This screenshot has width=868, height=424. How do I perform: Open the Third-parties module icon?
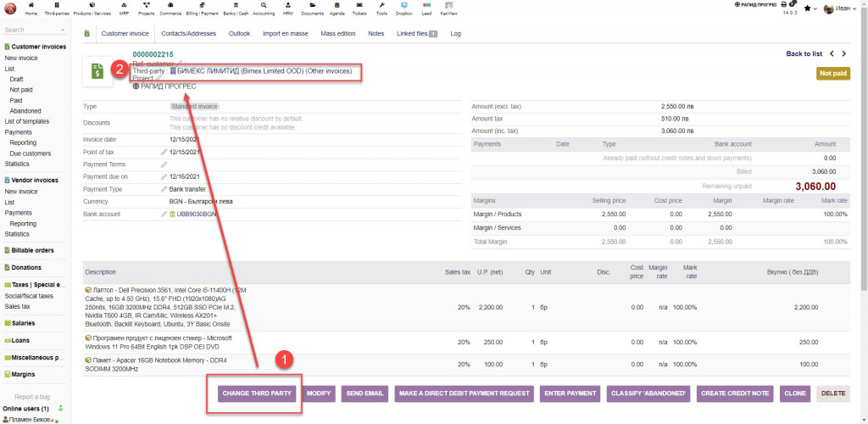[x=56, y=8]
